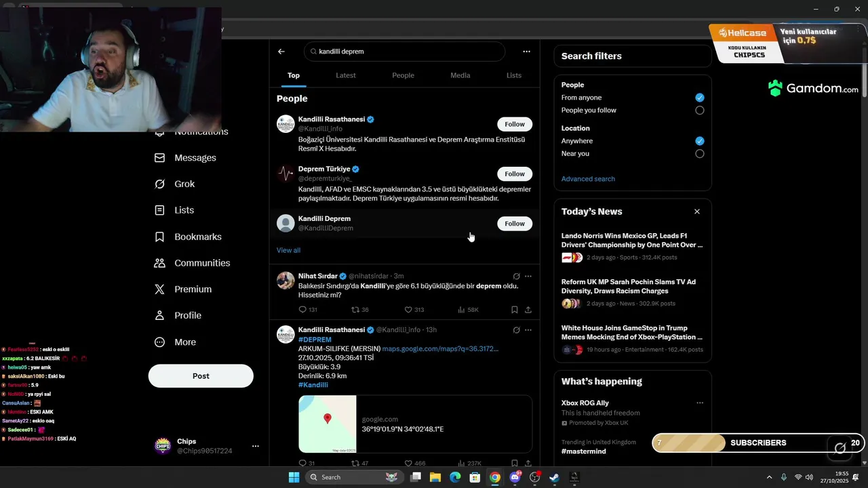The height and width of the screenshot is (488, 868).
Task: Select From anyone radio option
Action: [700, 98]
